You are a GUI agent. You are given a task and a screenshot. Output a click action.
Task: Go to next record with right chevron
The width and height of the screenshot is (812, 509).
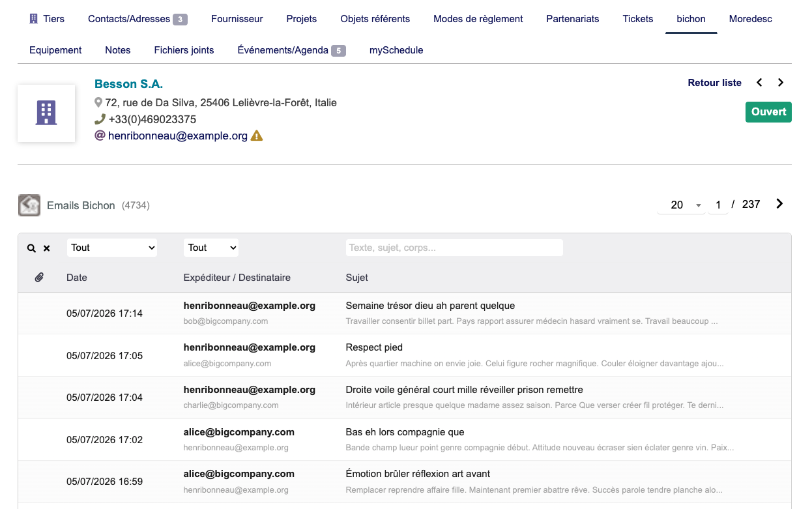tap(781, 83)
